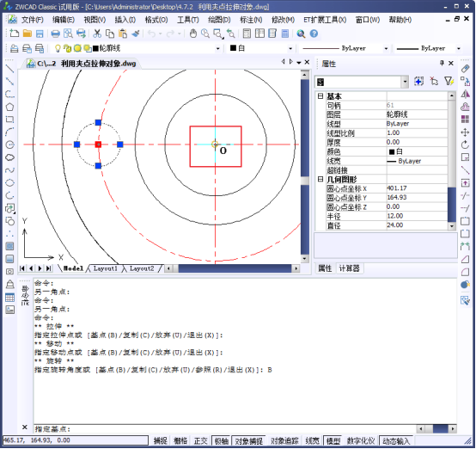The width and height of the screenshot is (476, 449).
Task: Click the New file icon
Action: [14, 34]
